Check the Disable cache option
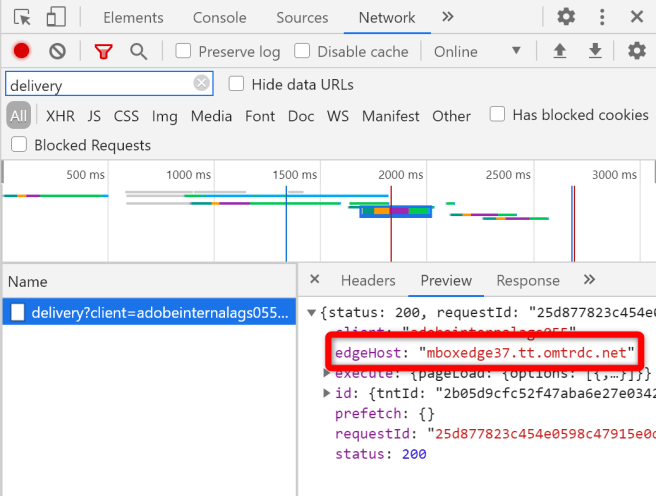The width and height of the screenshot is (656, 496). [301, 51]
